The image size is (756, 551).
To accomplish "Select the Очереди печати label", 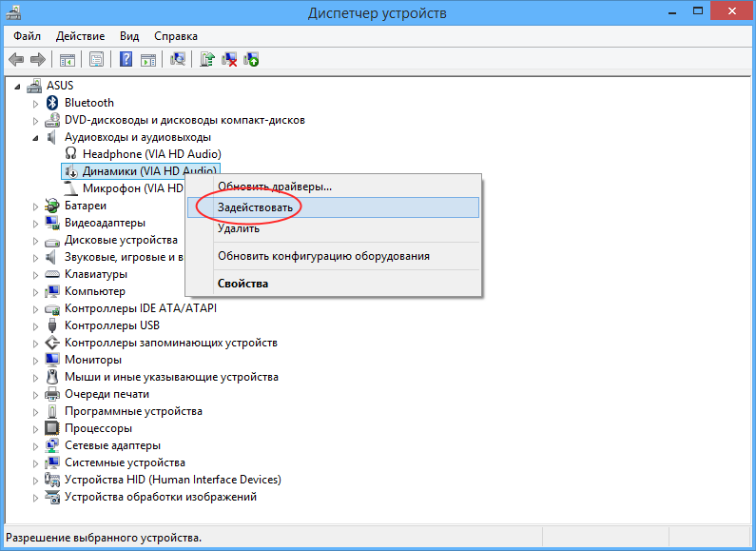I will coord(107,394).
